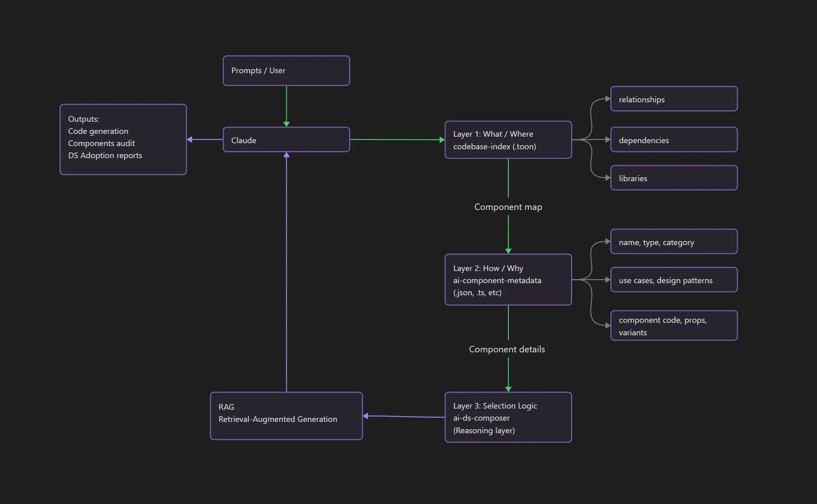Select the Prompts / User node

coord(286,71)
